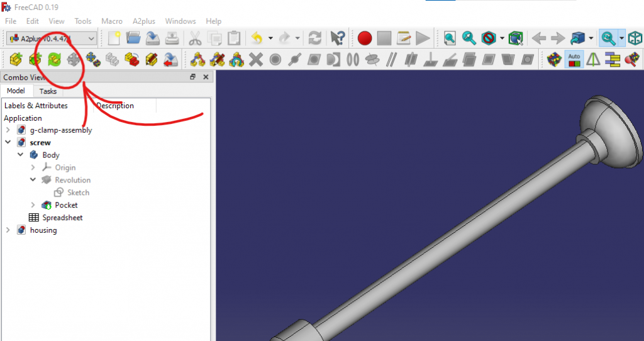Collapse the Revolution tree node
This screenshot has width=644, height=341.
point(33,179)
